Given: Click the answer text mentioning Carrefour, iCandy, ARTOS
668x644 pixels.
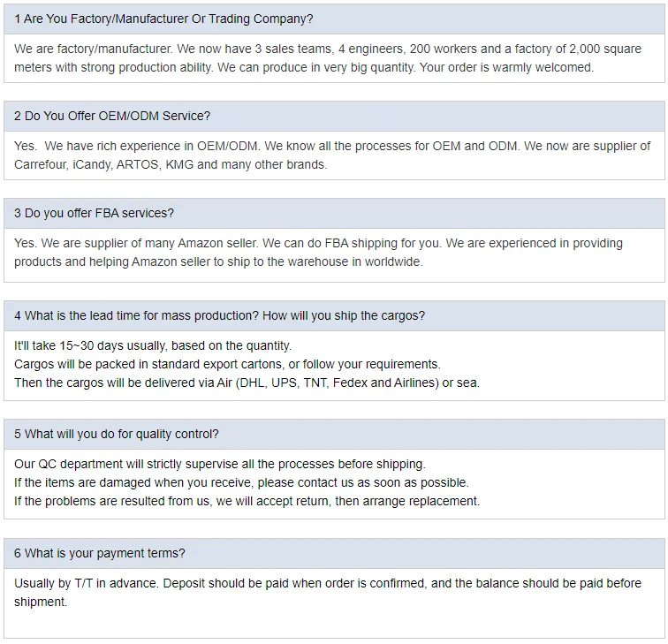Looking at the screenshot, I should pyautogui.click(x=332, y=155).
